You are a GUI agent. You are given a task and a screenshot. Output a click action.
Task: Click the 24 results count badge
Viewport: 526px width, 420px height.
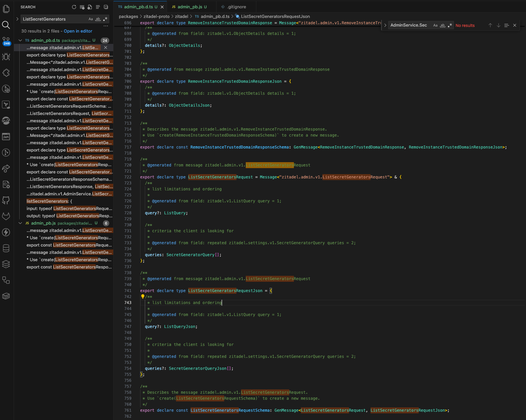[x=105, y=40]
